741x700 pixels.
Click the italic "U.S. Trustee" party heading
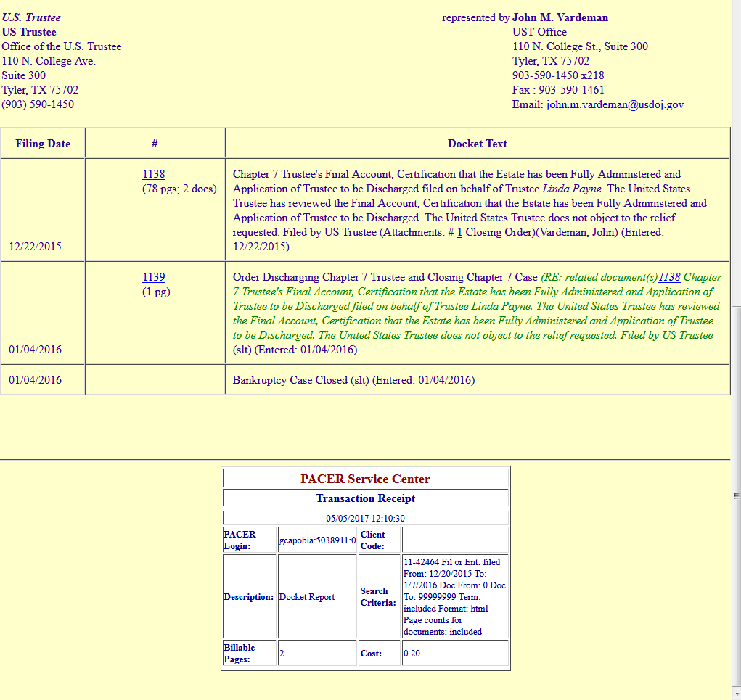pos(31,17)
